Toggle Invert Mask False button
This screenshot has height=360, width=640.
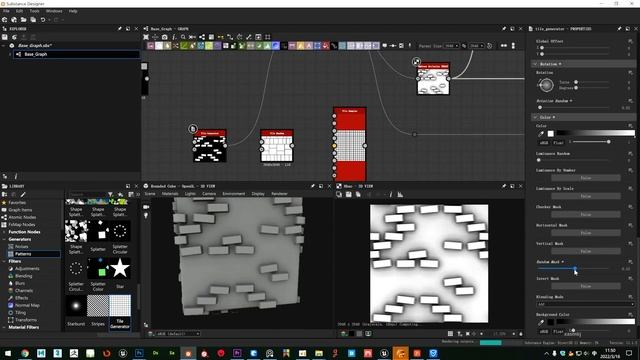coord(586,286)
